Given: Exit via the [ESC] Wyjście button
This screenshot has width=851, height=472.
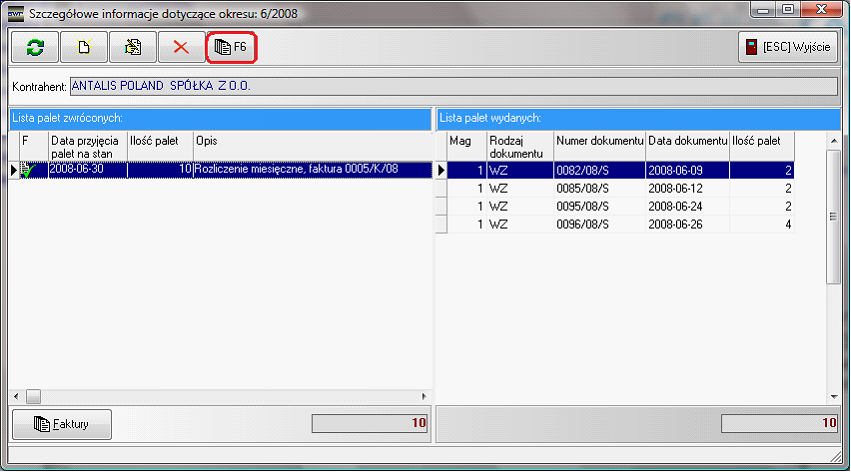Looking at the screenshot, I should tap(786, 47).
